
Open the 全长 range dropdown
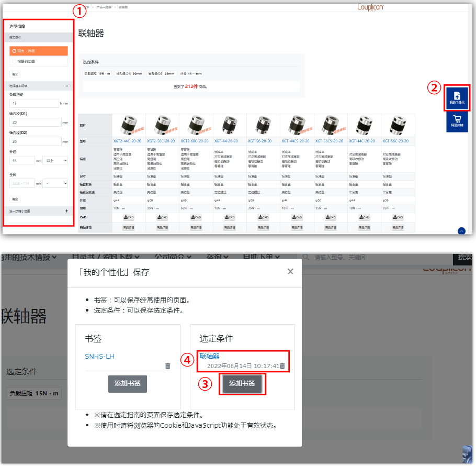56,184
